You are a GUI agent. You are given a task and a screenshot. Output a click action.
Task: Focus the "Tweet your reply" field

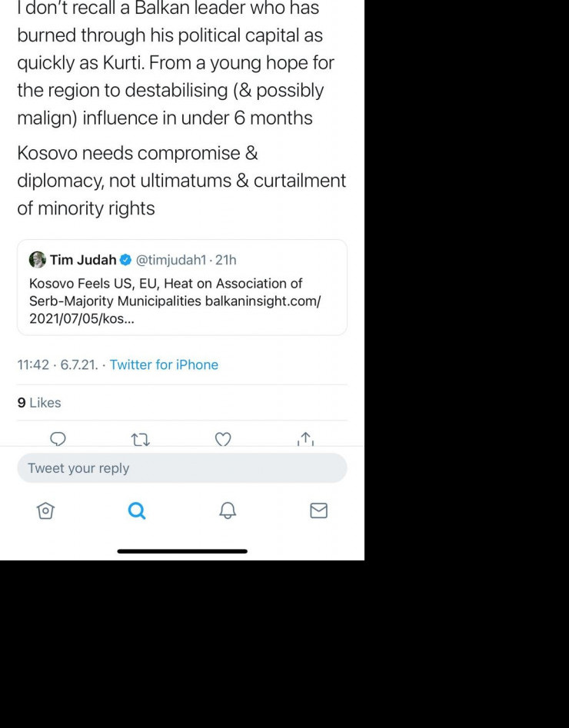182,468
